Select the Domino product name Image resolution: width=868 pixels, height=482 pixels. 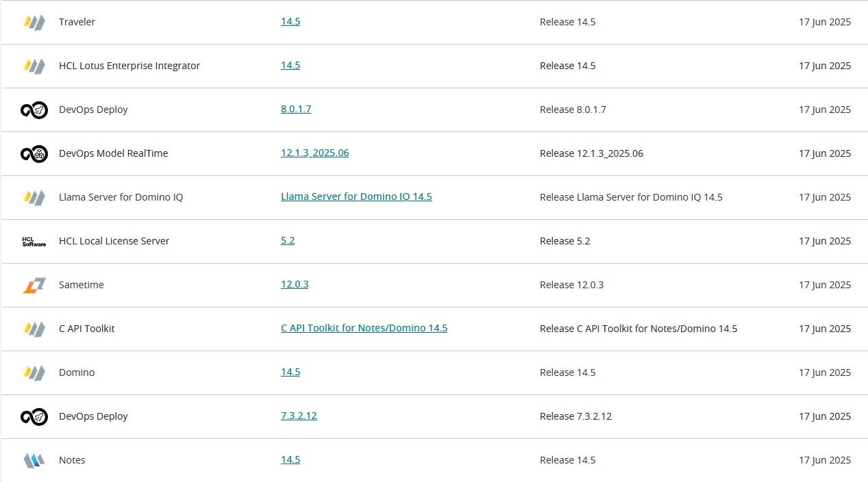click(77, 372)
